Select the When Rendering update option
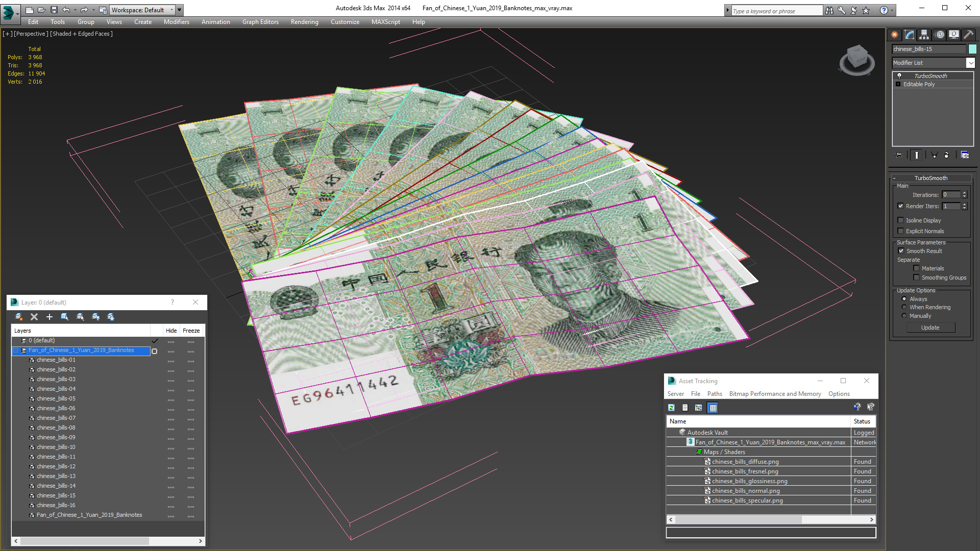Viewport: 980px width, 551px height. coord(904,307)
